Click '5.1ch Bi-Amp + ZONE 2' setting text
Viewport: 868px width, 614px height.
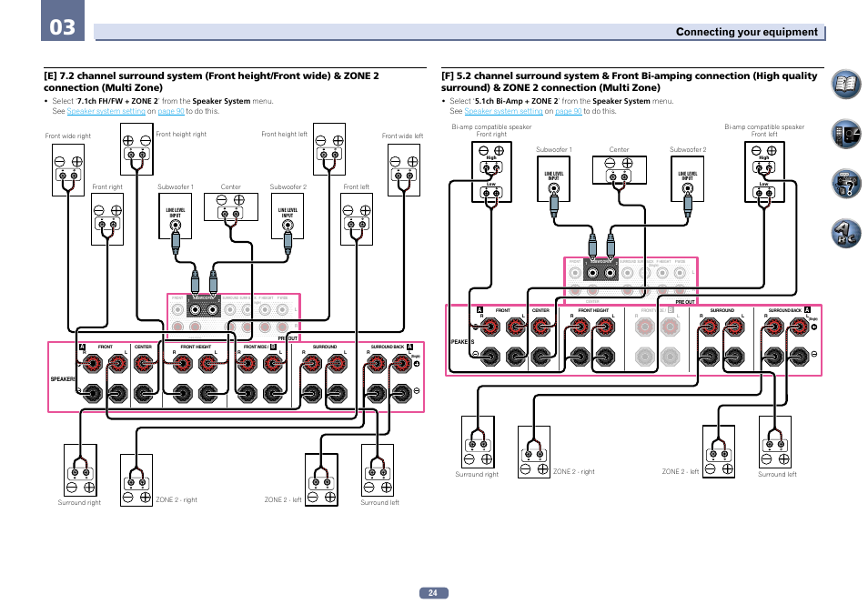517,101
